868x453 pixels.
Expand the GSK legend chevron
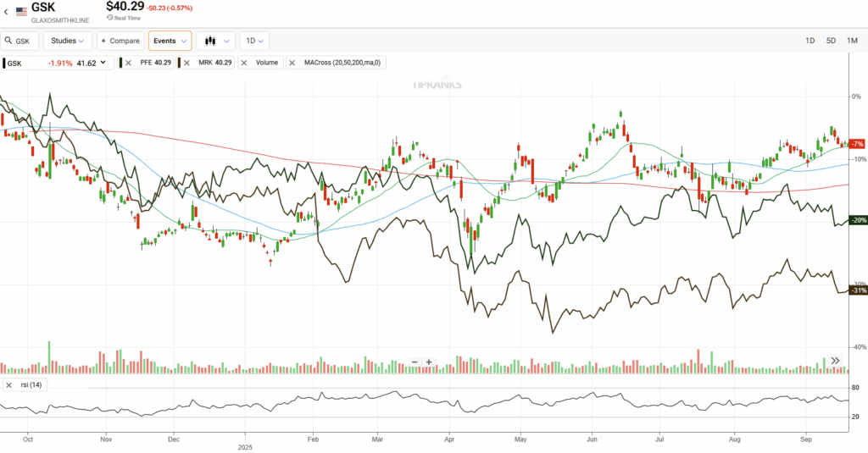103,63
